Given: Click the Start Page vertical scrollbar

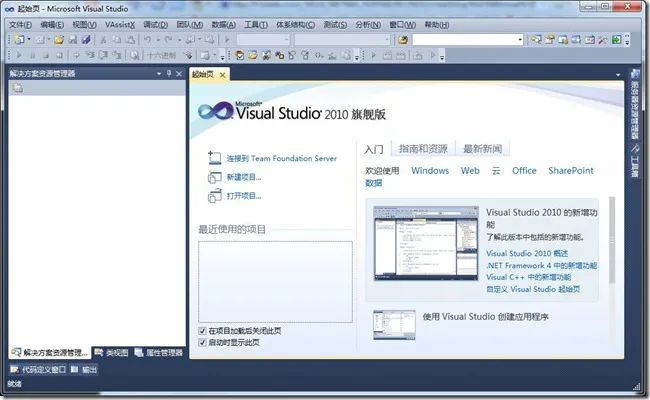Looking at the screenshot, I should (x=611, y=240).
